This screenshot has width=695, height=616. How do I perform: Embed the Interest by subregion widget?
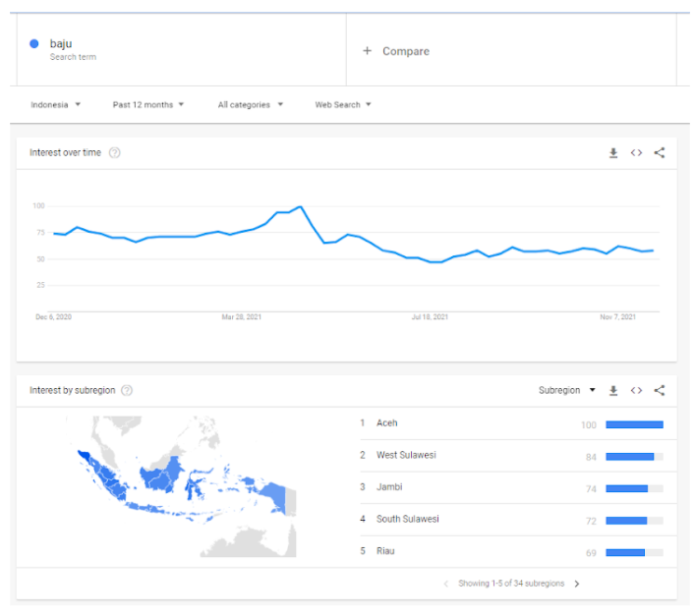pos(636,390)
